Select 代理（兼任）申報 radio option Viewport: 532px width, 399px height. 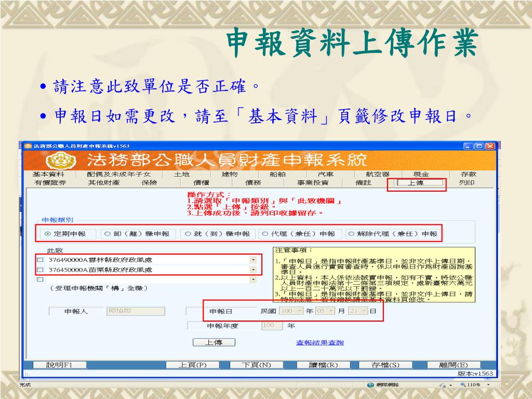pyautogui.click(x=265, y=234)
